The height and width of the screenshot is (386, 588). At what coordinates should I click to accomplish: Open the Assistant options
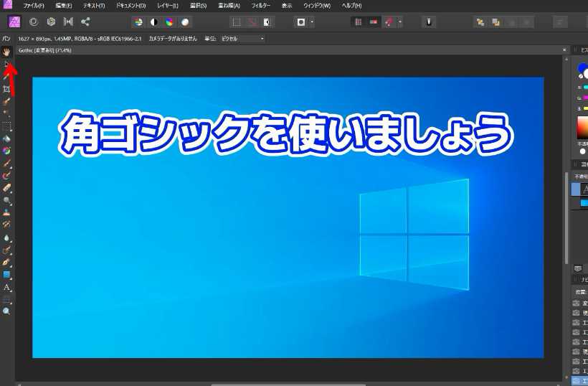(x=429, y=22)
